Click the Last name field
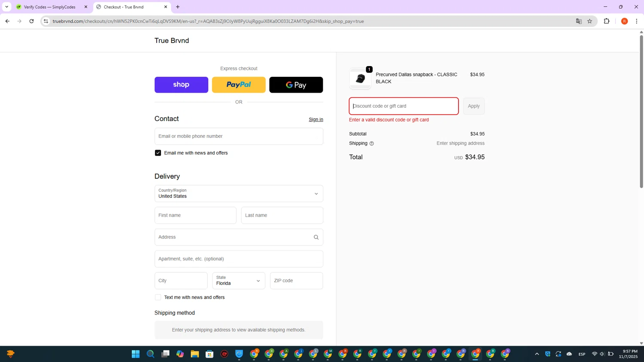Screen dimensions: 644x362 (282, 215)
